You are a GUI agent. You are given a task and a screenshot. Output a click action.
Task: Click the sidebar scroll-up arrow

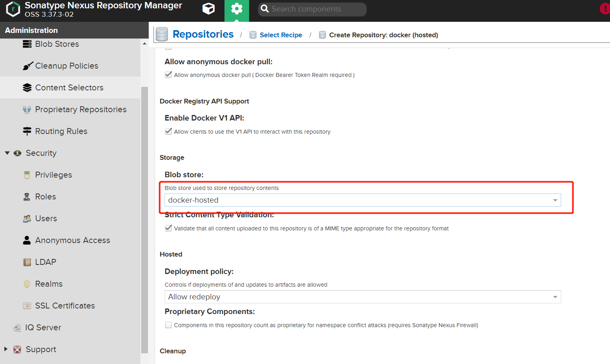tap(144, 44)
